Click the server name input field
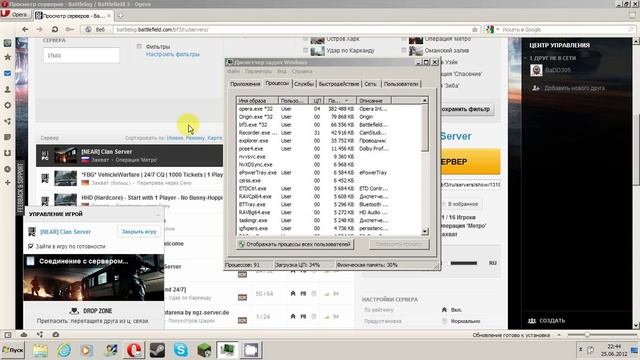Screen dimensions: 640x360 click(81, 56)
